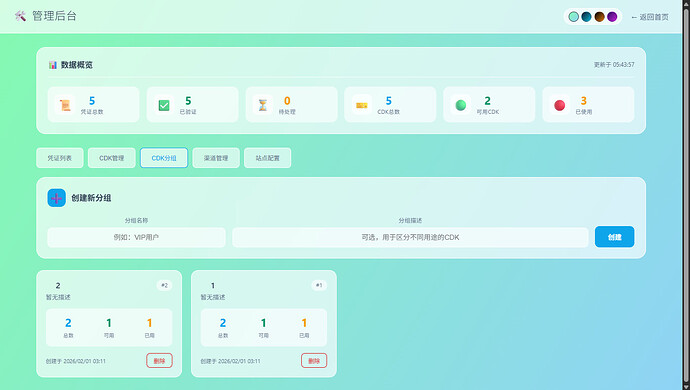Click the 总数 value in group #2
Image resolution: width=690 pixels, height=390 pixels.
click(68, 323)
